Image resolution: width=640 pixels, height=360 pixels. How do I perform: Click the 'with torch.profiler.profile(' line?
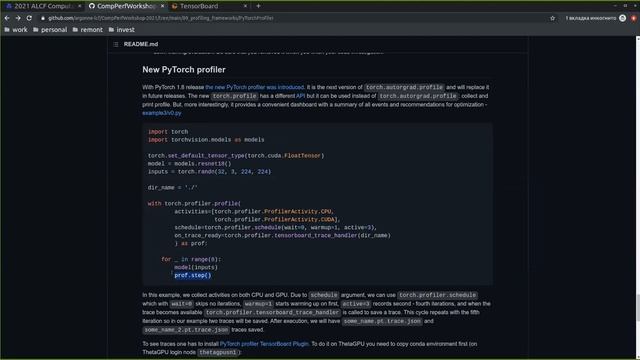point(194,203)
